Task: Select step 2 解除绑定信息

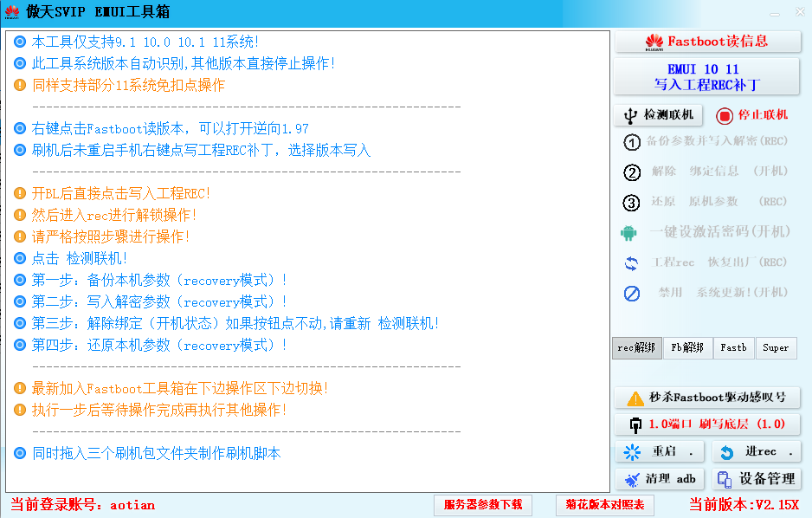Action: 706,172
